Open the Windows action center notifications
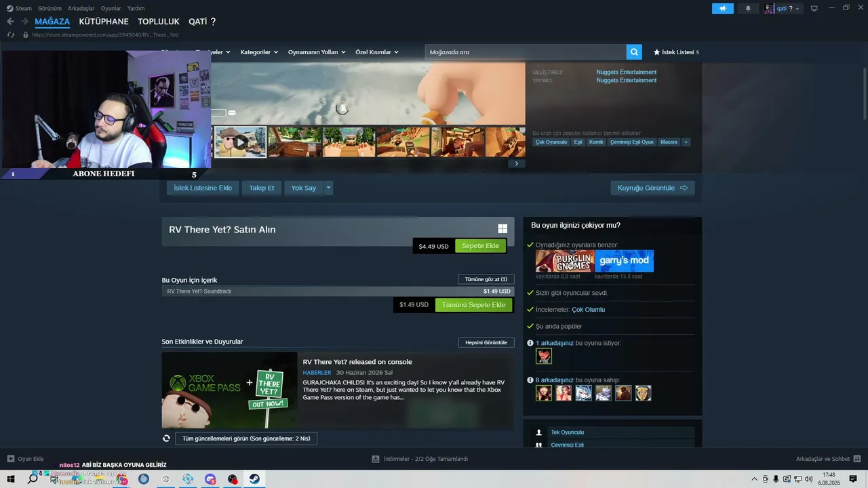Viewport: 868px width, 488px height. pyautogui.click(x=853, y=479)
